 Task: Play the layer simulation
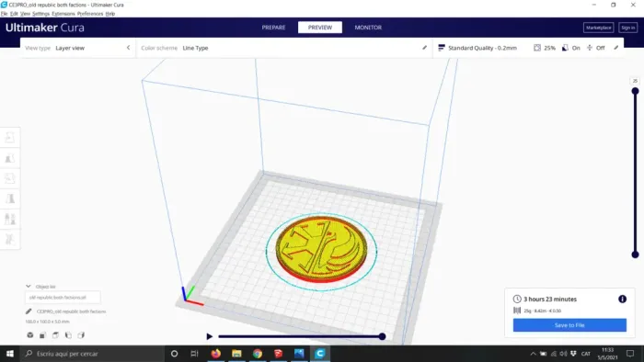[209, 336]
